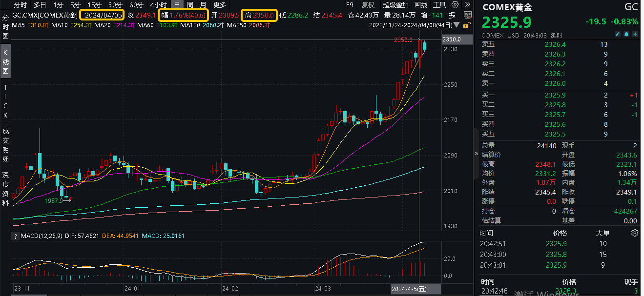This screenshot has height=296, width=644.
Task: Toggle 超级叠加 overlay mode
Action: pyautogui.click(x=395, y=5)
